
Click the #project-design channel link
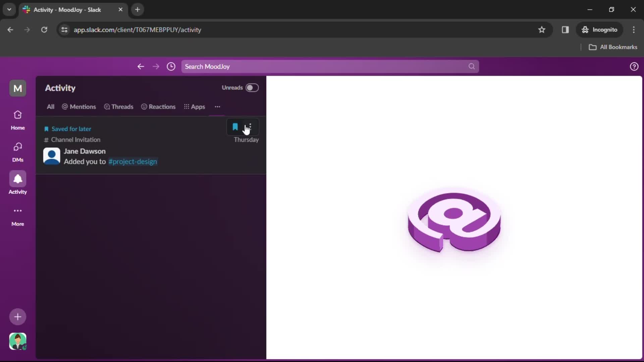click(x=133, y=161)
